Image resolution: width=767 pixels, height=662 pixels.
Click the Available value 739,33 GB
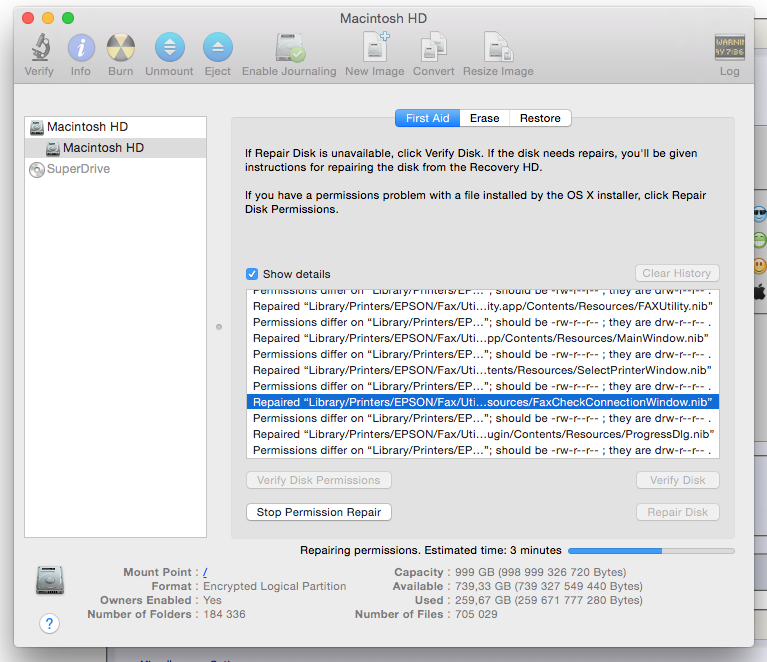(x=549, y=586)
